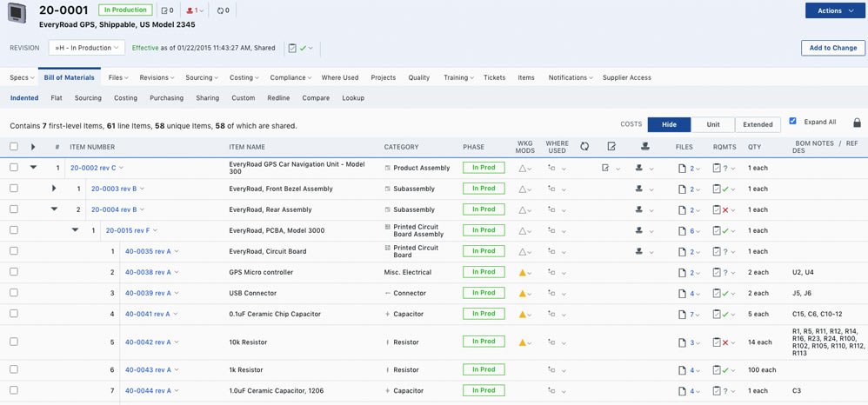Click the lock icon beside Expand All
This screenshot has width=868, height=405.
pyautogui.click(x=857, y=123)
